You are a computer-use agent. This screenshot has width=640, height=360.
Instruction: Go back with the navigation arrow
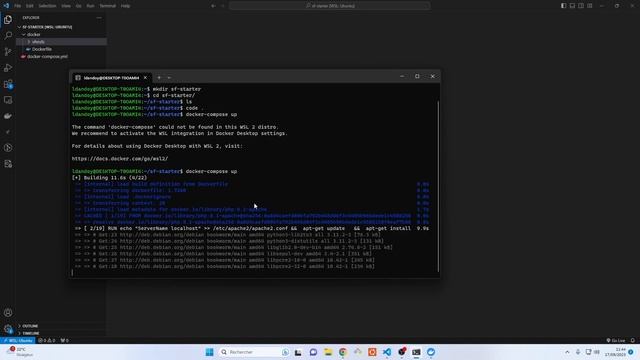(213, 6)
